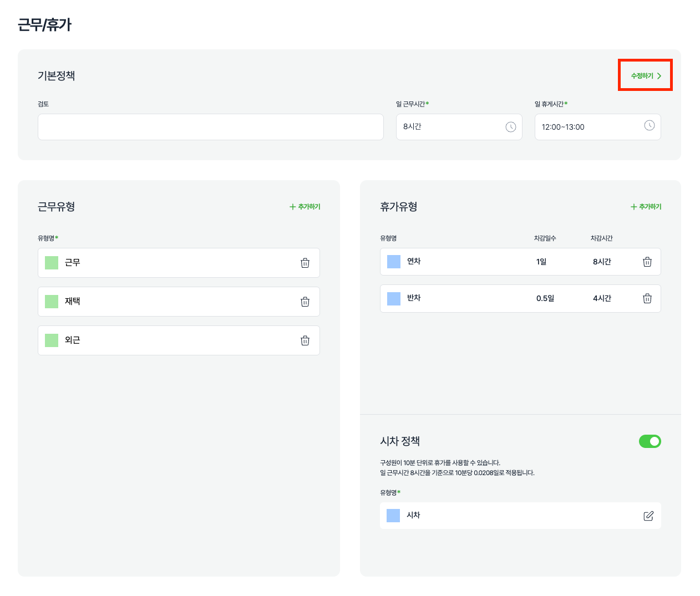Click 수정하기 to edit basic policy

click(x=646, y=76)
